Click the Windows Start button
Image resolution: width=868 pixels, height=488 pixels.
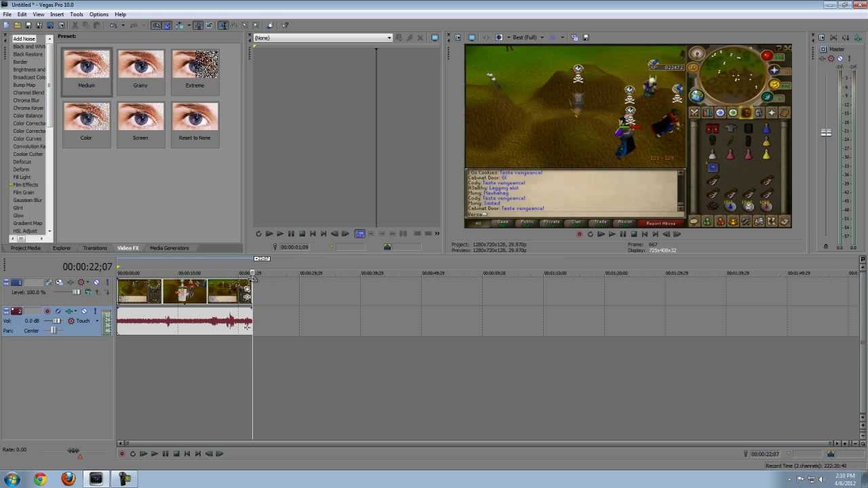[x=12, y=479]
